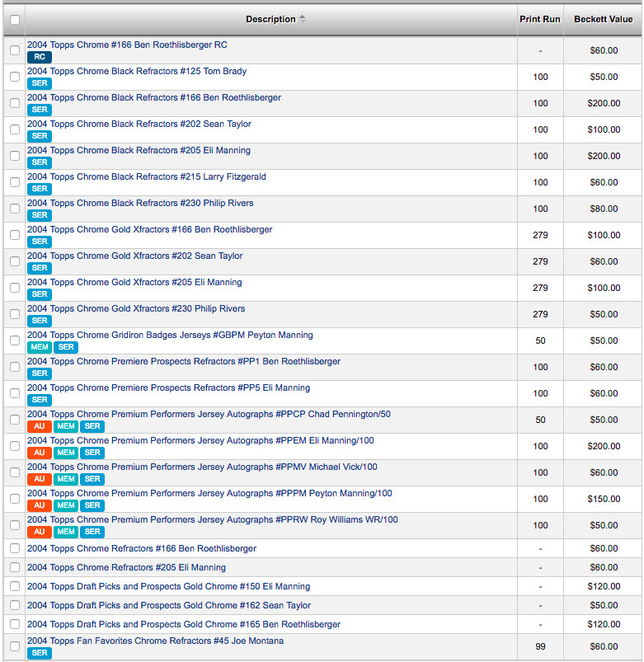Tick checkbox for Gridiron Badges Peyton Manning
644x662 pixels.
pyautogui.click(x=15, y=340)
